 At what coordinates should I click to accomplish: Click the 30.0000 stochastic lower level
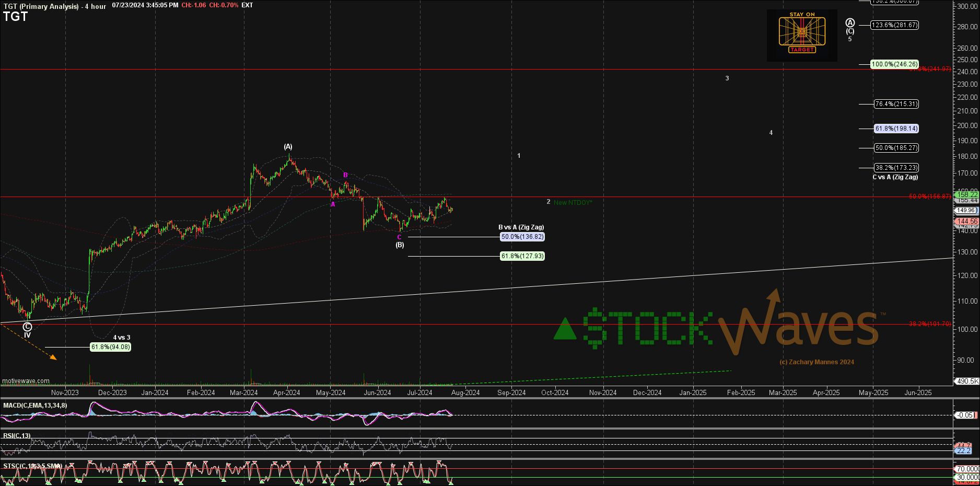967,477
